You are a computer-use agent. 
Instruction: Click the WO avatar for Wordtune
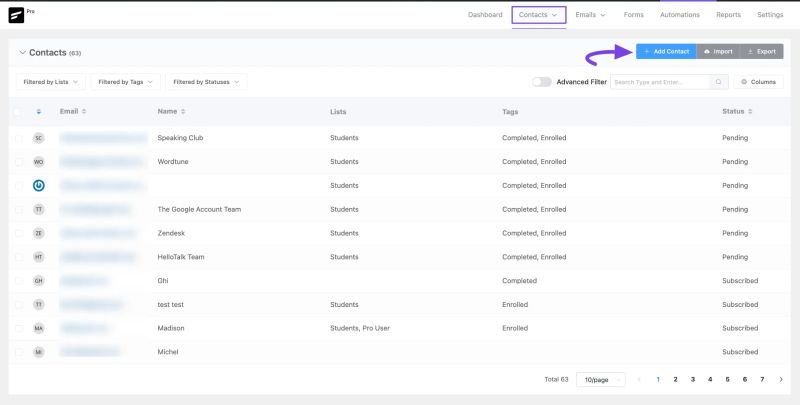click(38, 162)
